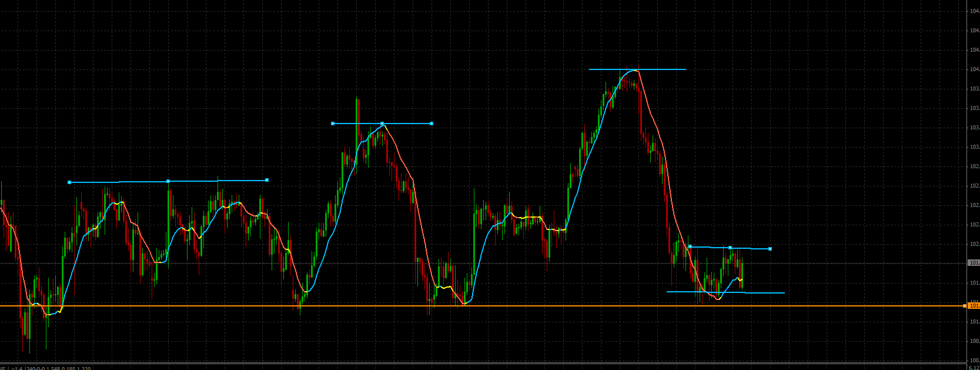Select left handle of middle peak trendline

pos(333,124)
